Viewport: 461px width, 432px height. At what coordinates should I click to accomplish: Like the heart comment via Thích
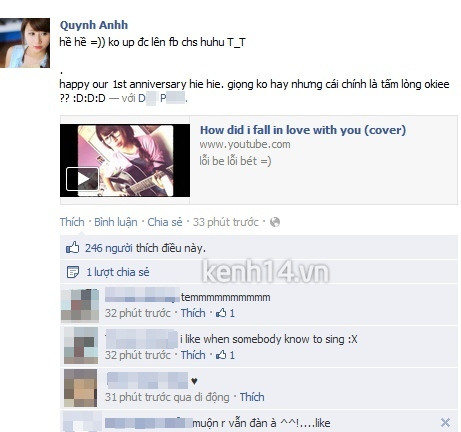point(252,397)
